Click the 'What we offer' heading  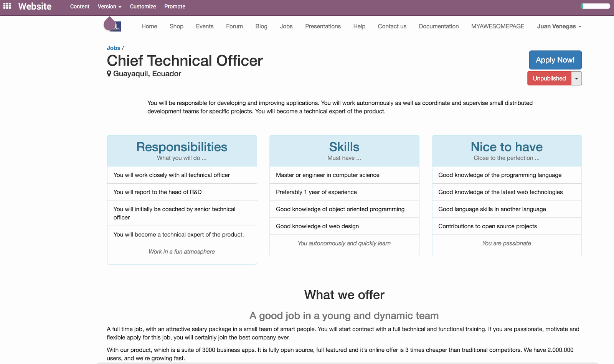344,295
